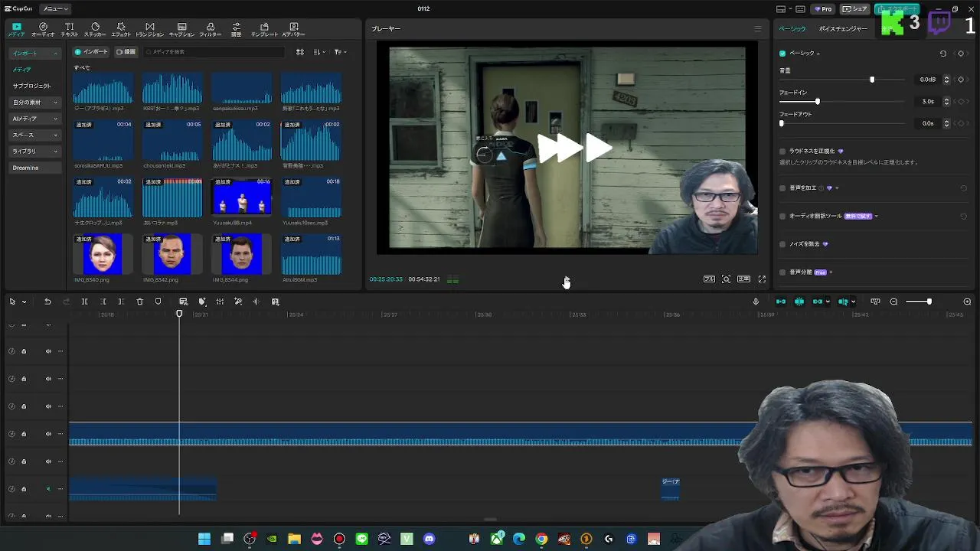
Task: Click the microphone record voiceover icon
Action: click(x=756, y=302)
